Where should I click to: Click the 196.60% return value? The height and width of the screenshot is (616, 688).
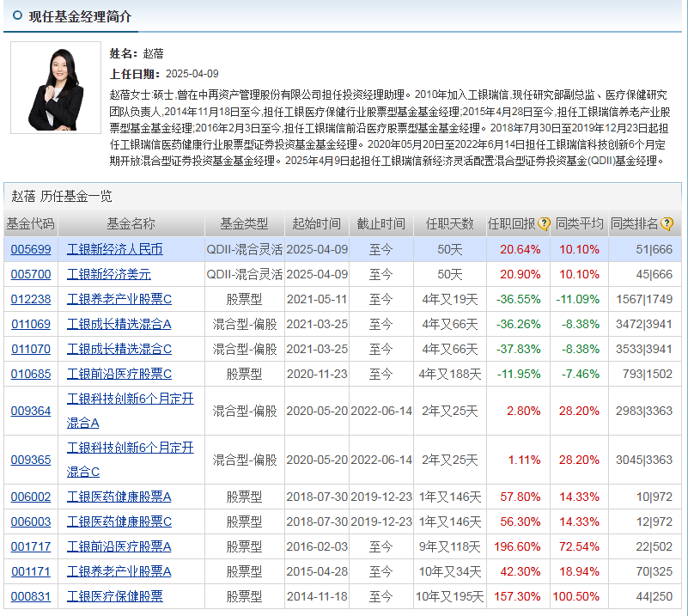517,546
